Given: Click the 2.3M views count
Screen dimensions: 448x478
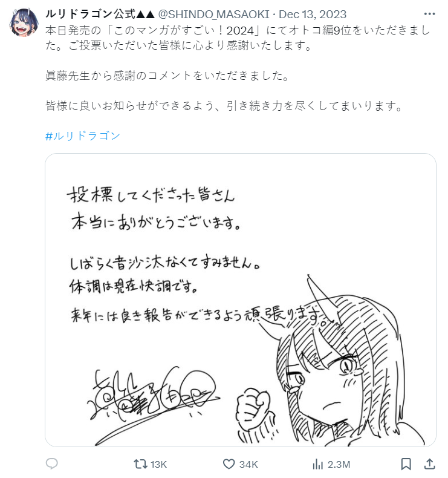Looking at the screenshot, I should pos(339,464).
